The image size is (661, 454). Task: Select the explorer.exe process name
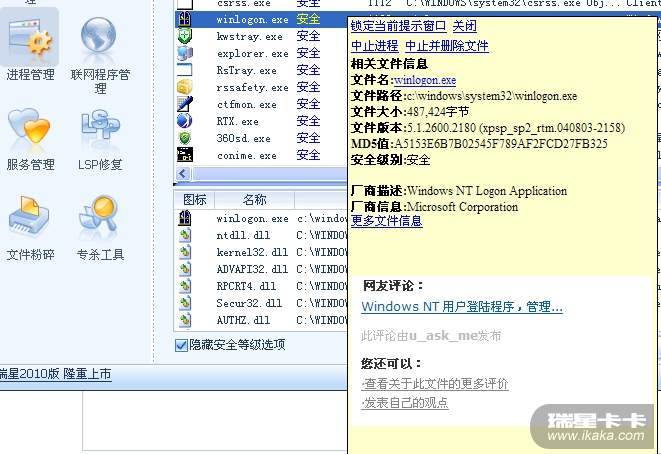tap(253, 54)
